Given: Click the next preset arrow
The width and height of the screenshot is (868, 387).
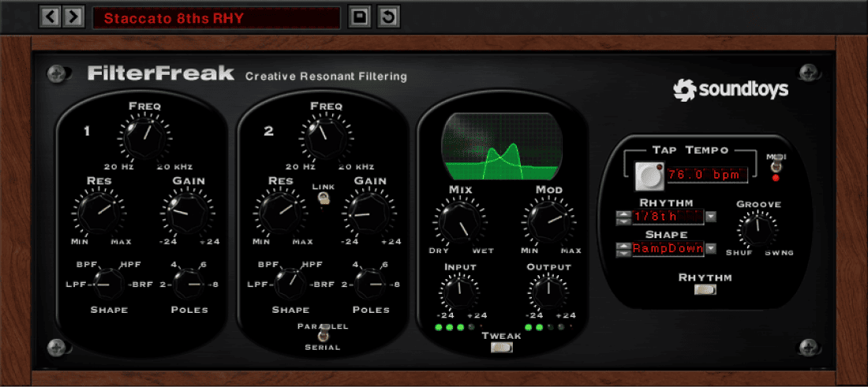Looking at the screenshot, I should pyautogui.click(x=73, y=17).
